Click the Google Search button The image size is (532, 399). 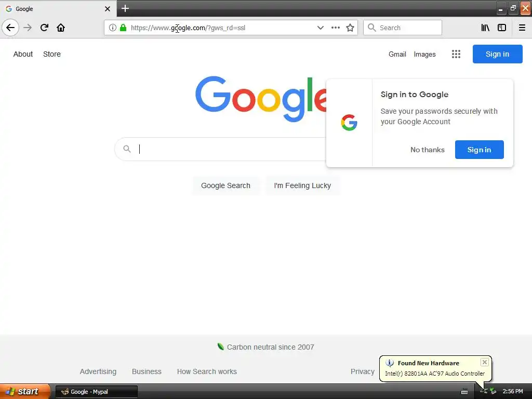225,185
